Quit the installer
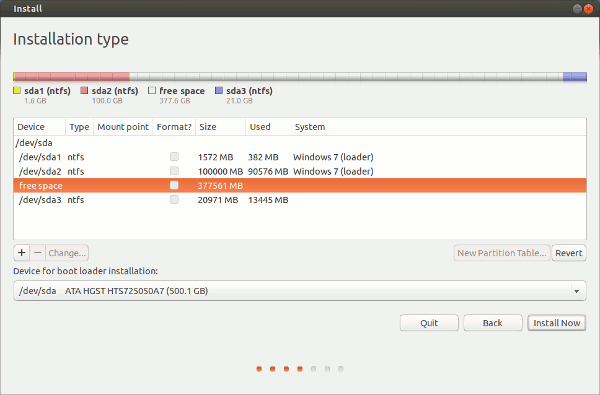Screen dimensions: 600x395 click(429, 323)
